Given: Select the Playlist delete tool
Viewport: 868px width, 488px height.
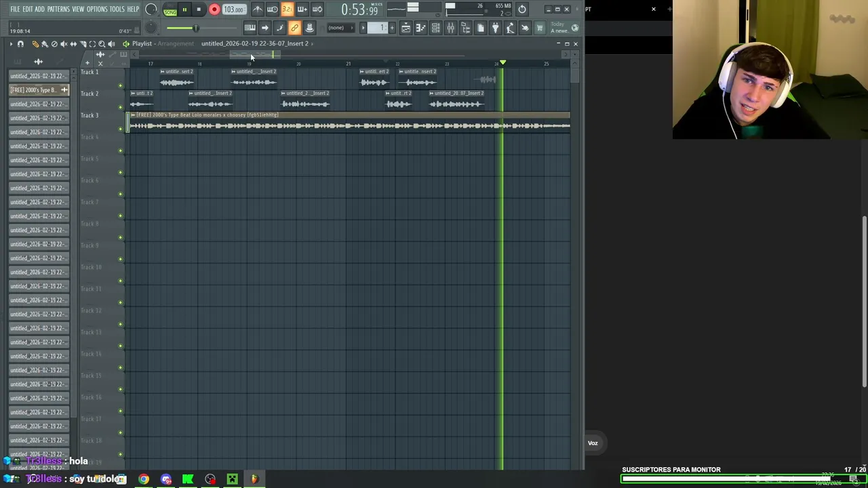Looking at the screenshot, I should (x=54, y=43).
